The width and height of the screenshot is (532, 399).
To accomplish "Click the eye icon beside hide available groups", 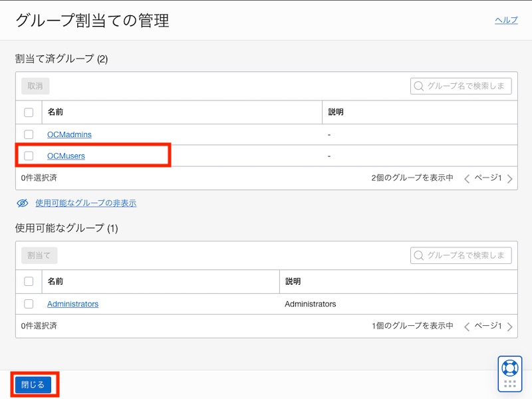I will coord(23,203).
